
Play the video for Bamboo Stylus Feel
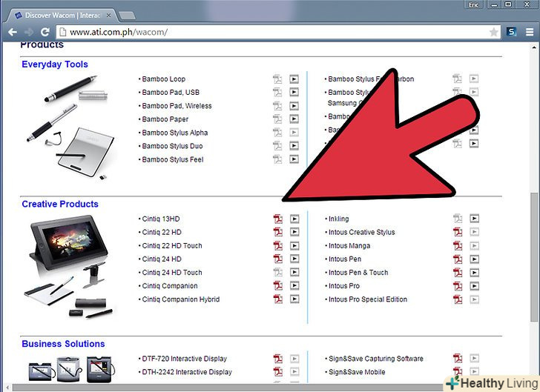[294, 159]
